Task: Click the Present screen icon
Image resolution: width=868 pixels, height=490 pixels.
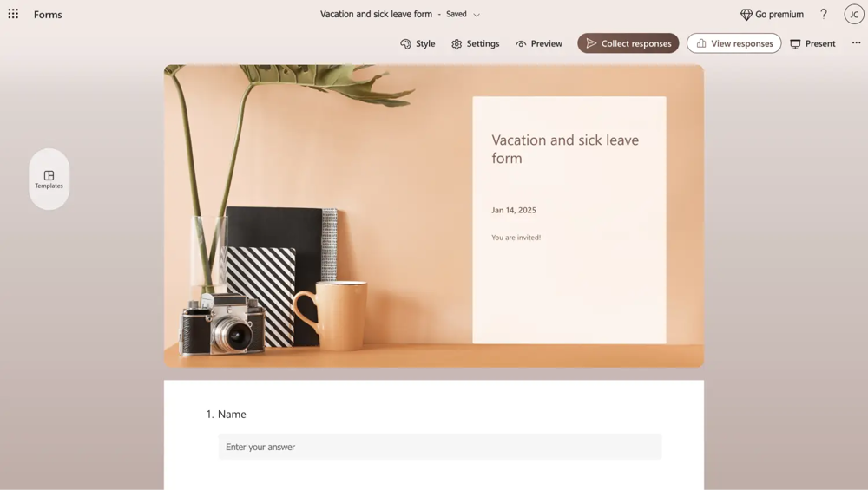Action: [x=795, y=43]
